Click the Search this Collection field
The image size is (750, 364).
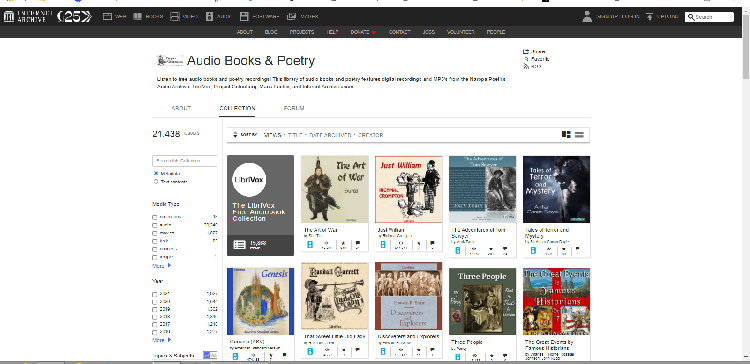click(185, 161)
